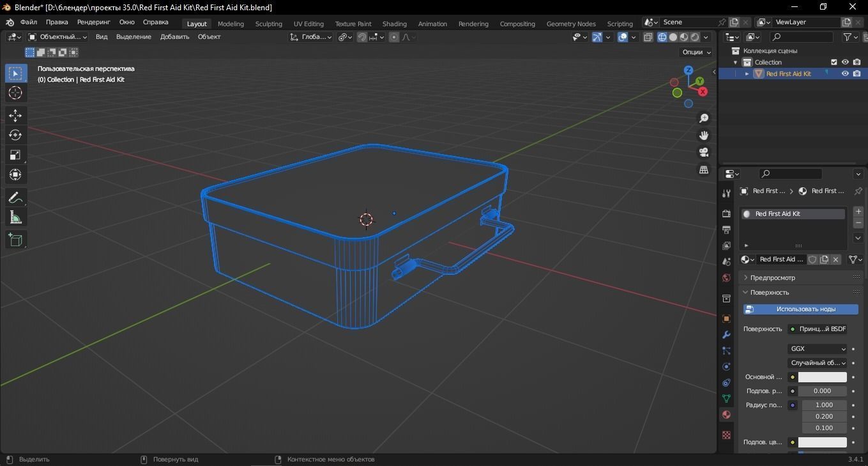This screenshot has width=868, height=466.
Task: Switch to the UV Editing workspace tab
Action: (x=308, y=24)
